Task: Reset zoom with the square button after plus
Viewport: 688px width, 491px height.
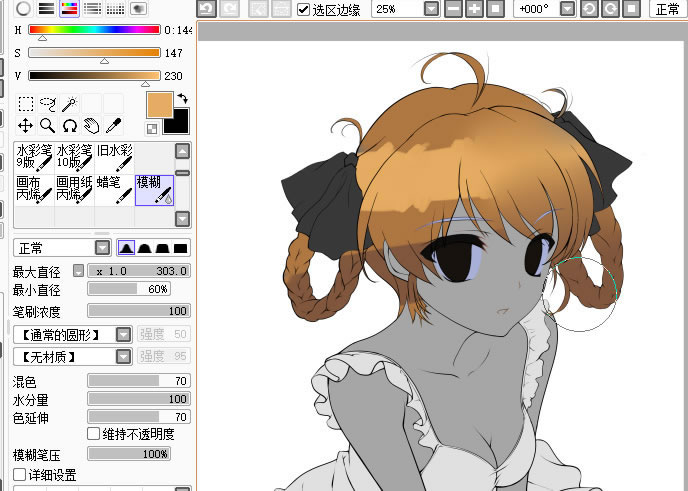Action: click(x=495, y=9)
